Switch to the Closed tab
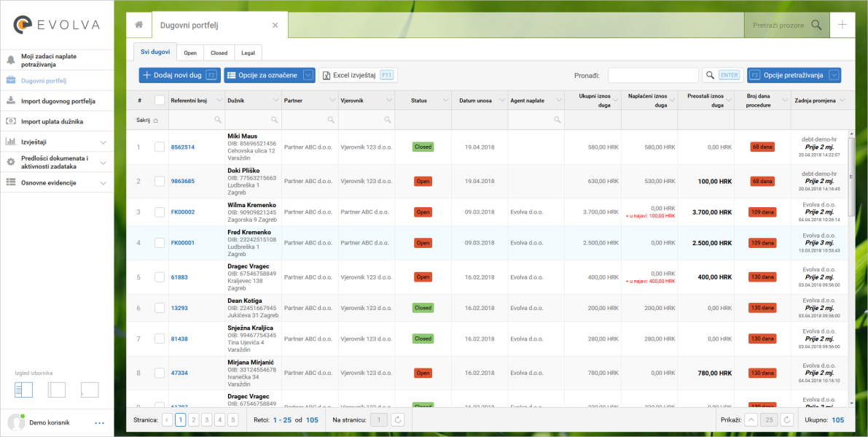The width and height of the screenshot is (868, 437). pos(219,53)
